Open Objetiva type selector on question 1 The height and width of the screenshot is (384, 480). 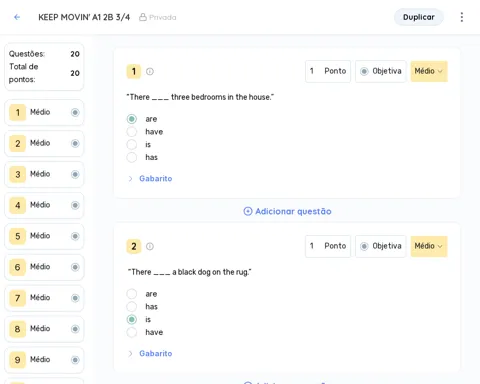(381, 71)
